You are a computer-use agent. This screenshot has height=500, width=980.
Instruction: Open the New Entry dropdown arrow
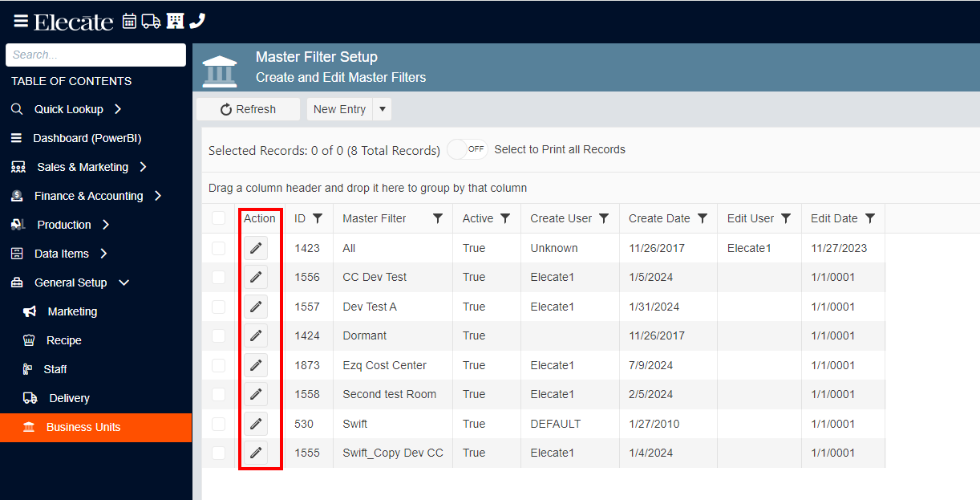pyautogui.click(x=382, y=109)
